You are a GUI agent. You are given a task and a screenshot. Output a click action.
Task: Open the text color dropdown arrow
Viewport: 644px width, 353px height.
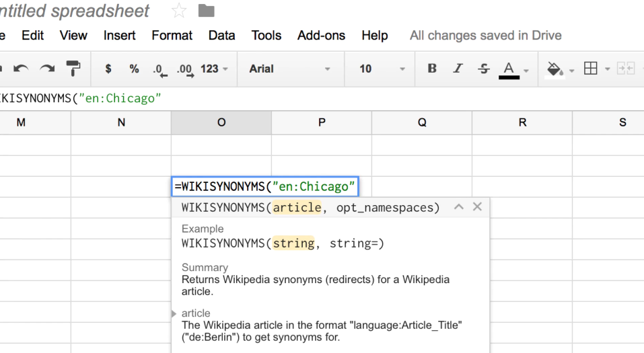(x=526, y=71)
